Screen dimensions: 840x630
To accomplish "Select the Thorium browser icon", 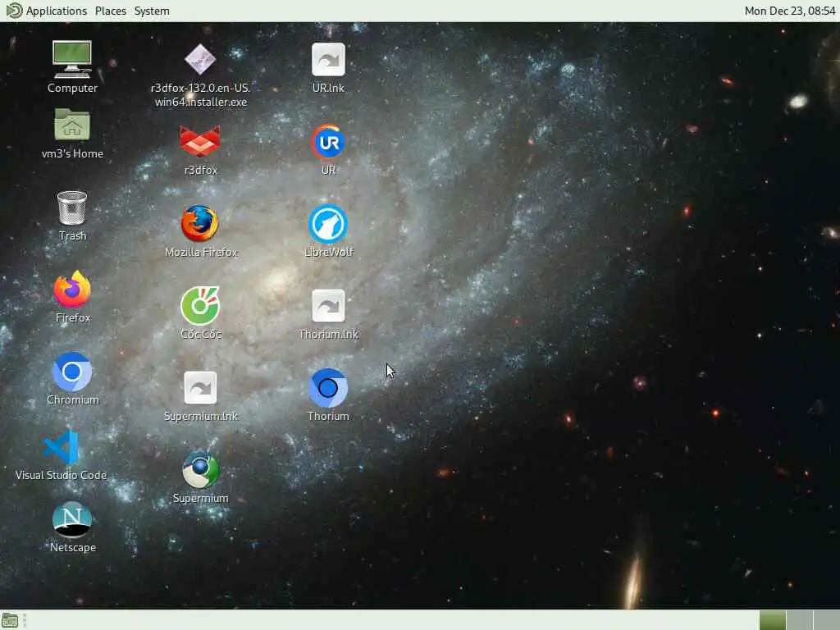I will coord(328,388).
